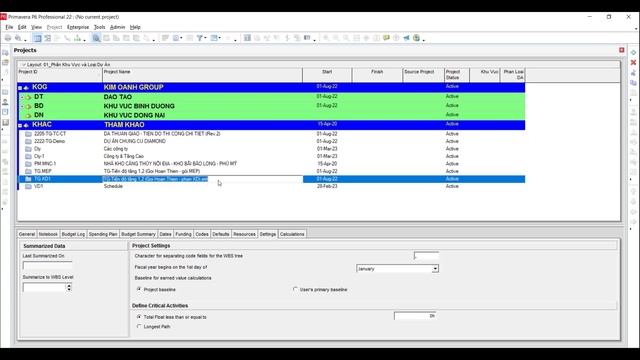The image size is (640, 360).
Task: Click the globe icon at toolbar end
Action: pyautogui.click(x=416, y=38)
